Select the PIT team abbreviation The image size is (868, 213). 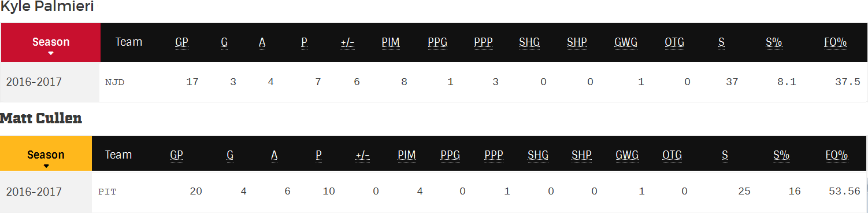point(107,192)
